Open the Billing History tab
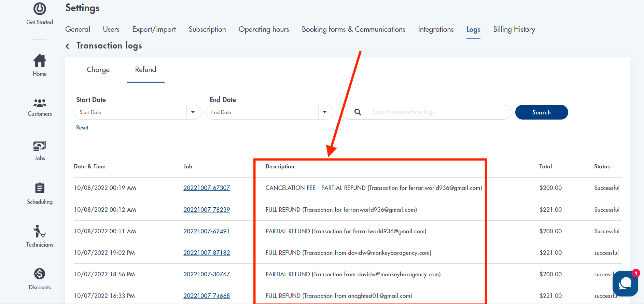Viewport: 644px width, 304px height. point(514,29)
